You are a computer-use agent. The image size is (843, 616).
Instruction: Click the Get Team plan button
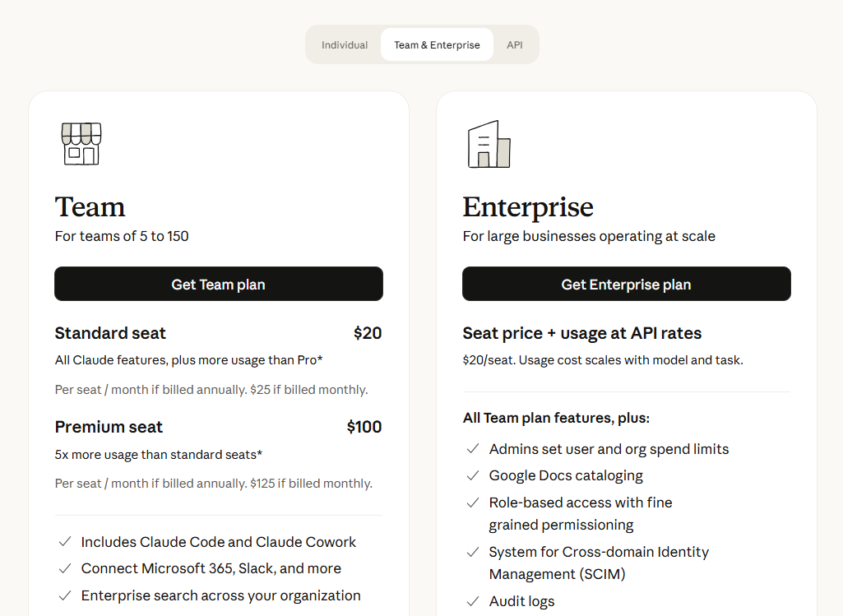click(x=218, y=284)
